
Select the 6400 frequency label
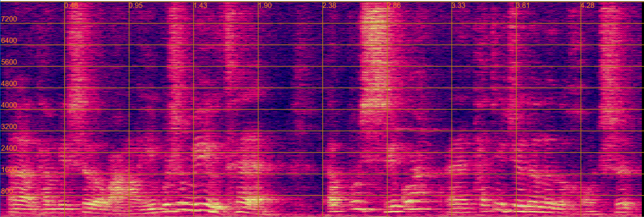pyautogui.click(x=9, y=40)
